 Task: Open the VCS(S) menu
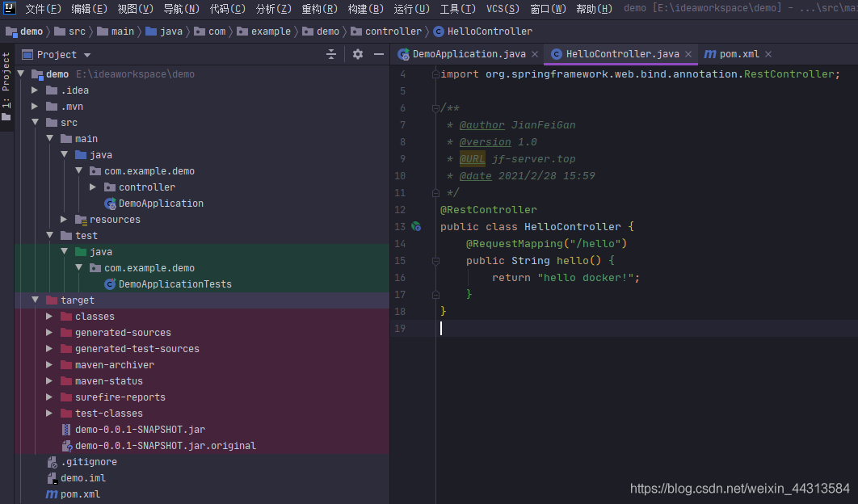503,9
